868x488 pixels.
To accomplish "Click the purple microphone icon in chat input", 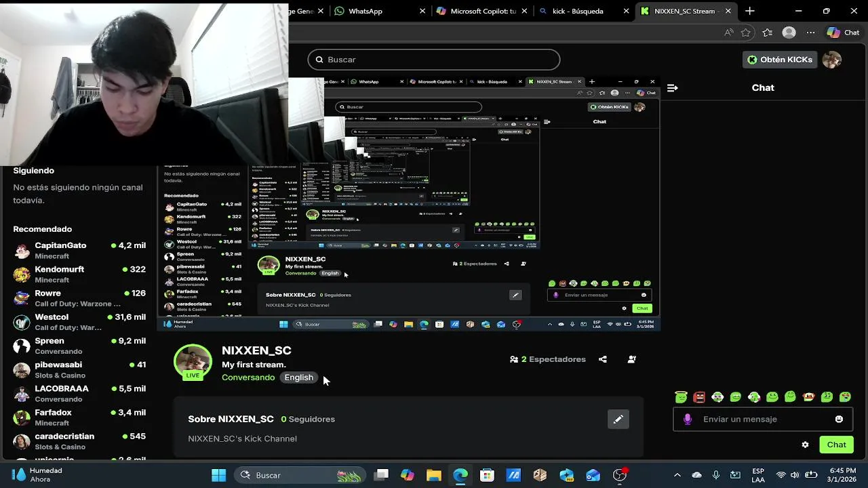I will click(x=688, y=419).
